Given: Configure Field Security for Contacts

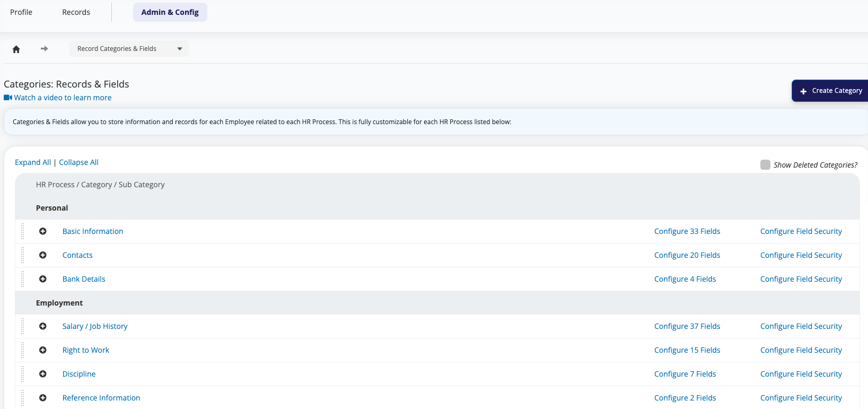Looking at the screenshot, I should point(801,255).
